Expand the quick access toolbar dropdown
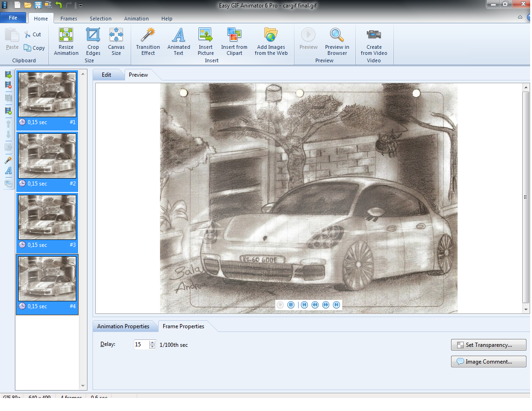The width and height of the screenshot is (532, 411). pos(80,6)
